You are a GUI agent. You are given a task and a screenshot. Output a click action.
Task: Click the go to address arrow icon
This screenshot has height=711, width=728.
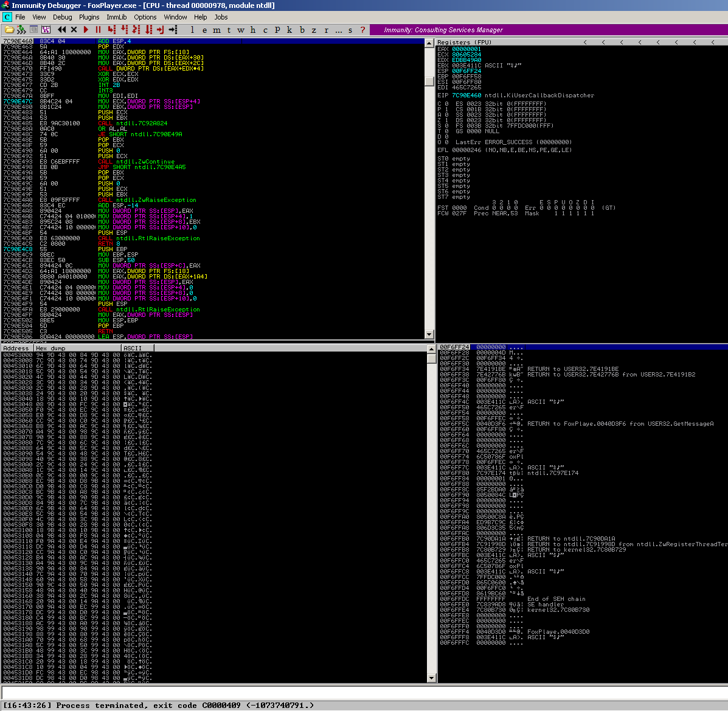coord(173,30)
